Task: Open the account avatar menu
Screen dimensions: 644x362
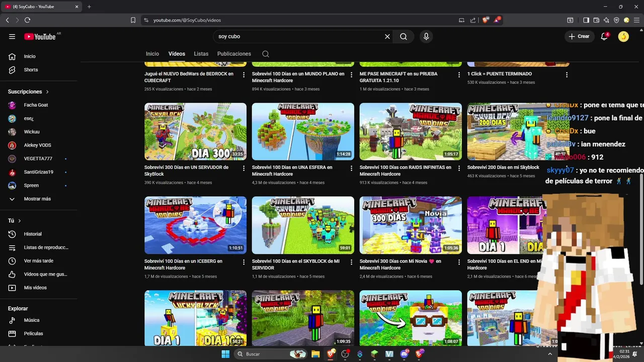Action: [623, 36]
